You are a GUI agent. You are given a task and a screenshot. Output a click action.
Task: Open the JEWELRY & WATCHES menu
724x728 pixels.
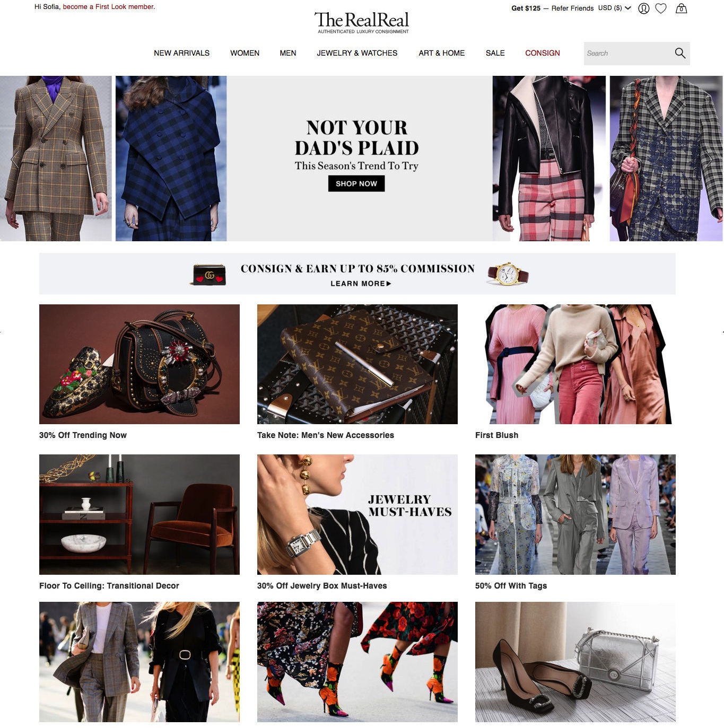(357, 53)
